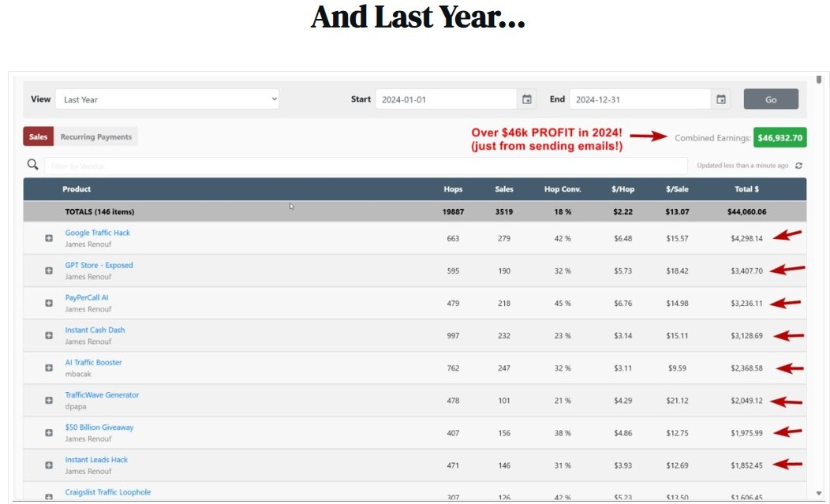Click the magnifying glass search icon
Viewport: 830px width, 504px height.
[x=33, y=165]
